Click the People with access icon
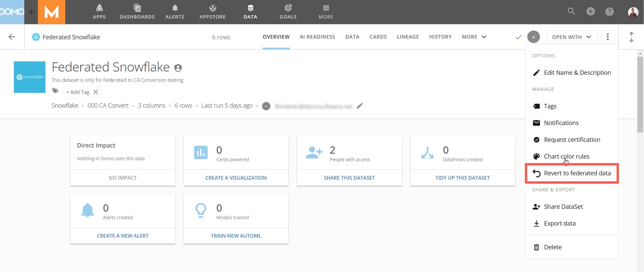Screen dimensions: 644x272 pos(314,152)
